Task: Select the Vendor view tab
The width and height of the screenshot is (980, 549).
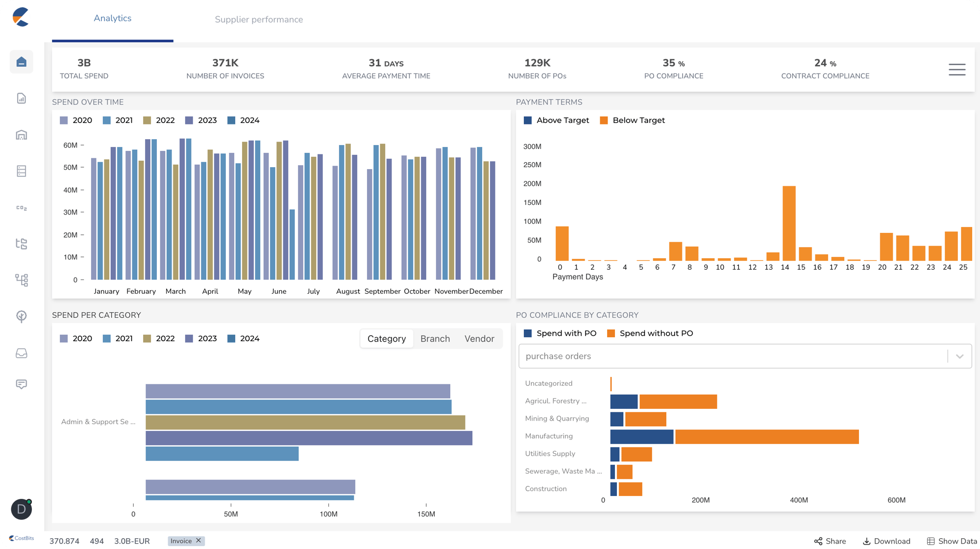Action: 479,339
